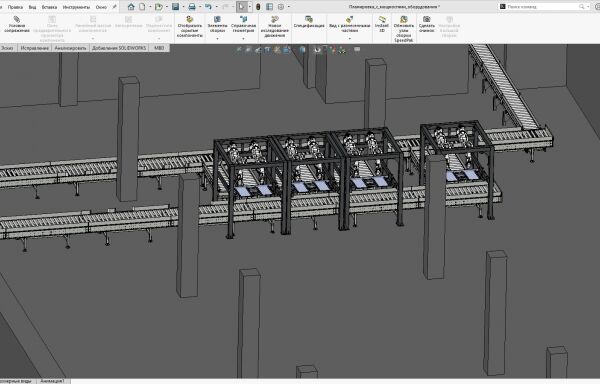Image resolution: width=600 pixels, height=384 pixels.
Task: Open the Вид menu
Action: (33, 7)
